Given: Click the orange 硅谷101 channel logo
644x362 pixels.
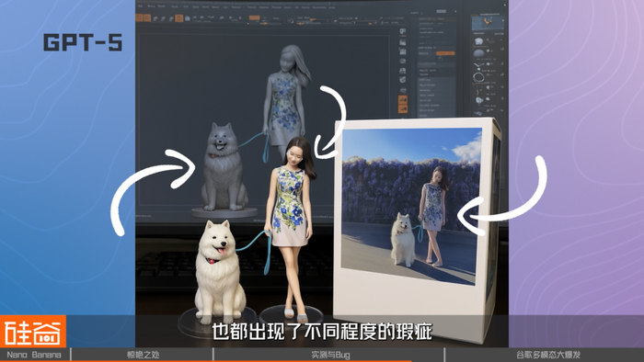Looking at the screenshot, I should tap(33, 332).
